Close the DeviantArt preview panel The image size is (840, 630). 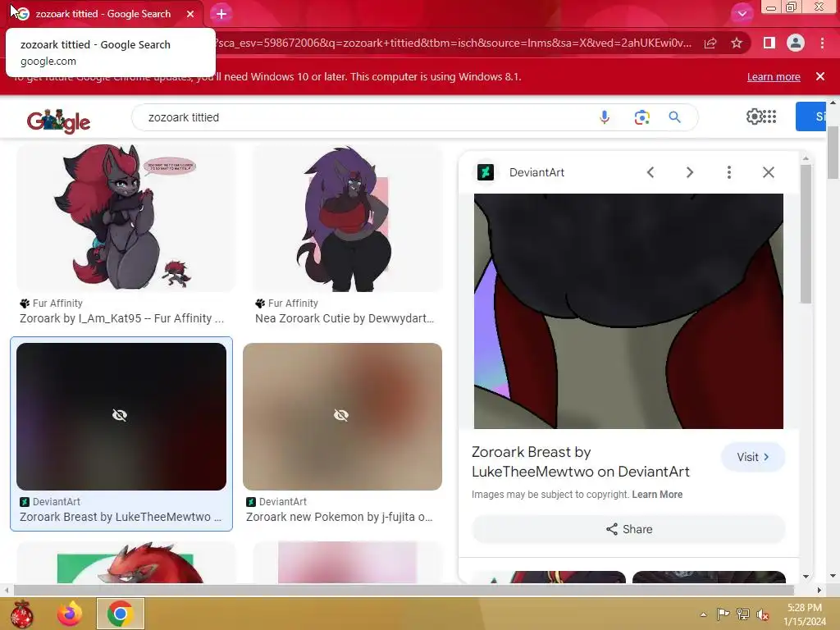coord(768,172)
